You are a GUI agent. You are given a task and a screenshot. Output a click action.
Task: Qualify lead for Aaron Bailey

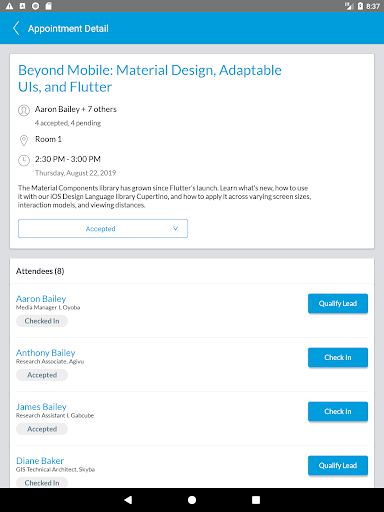(338, 303)
